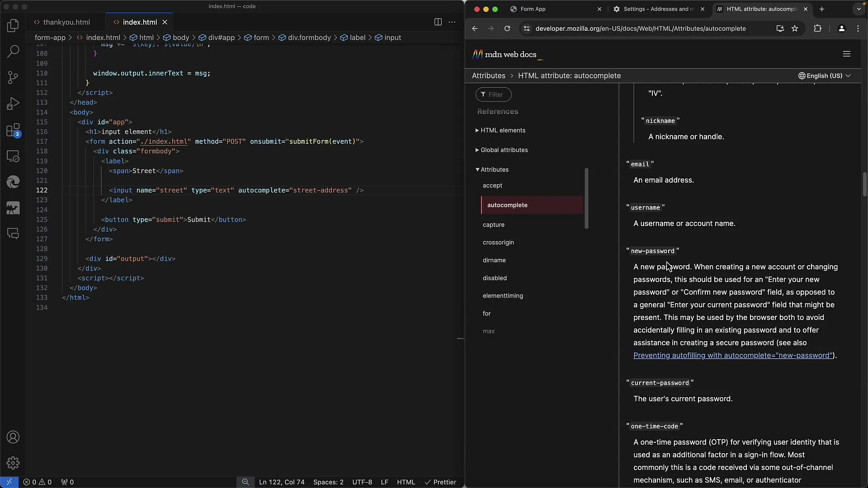Viewport: 868px width, 488px height.
Task: Collapse the Attributes tree item in MDN sidebar
Action: click(x=477, y=169)
